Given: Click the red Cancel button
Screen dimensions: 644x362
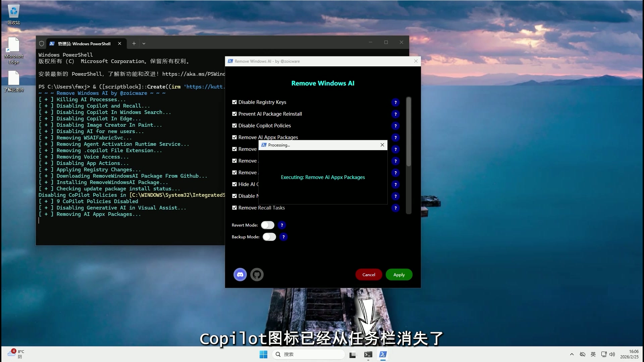Looking at the screenshot, I should pos(369,275).
